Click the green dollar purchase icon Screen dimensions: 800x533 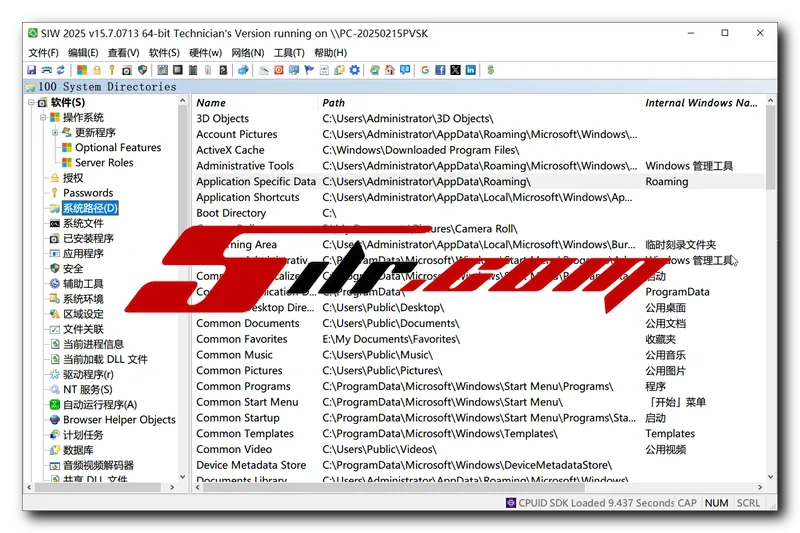pyautogui.click(x=490, y=70)
